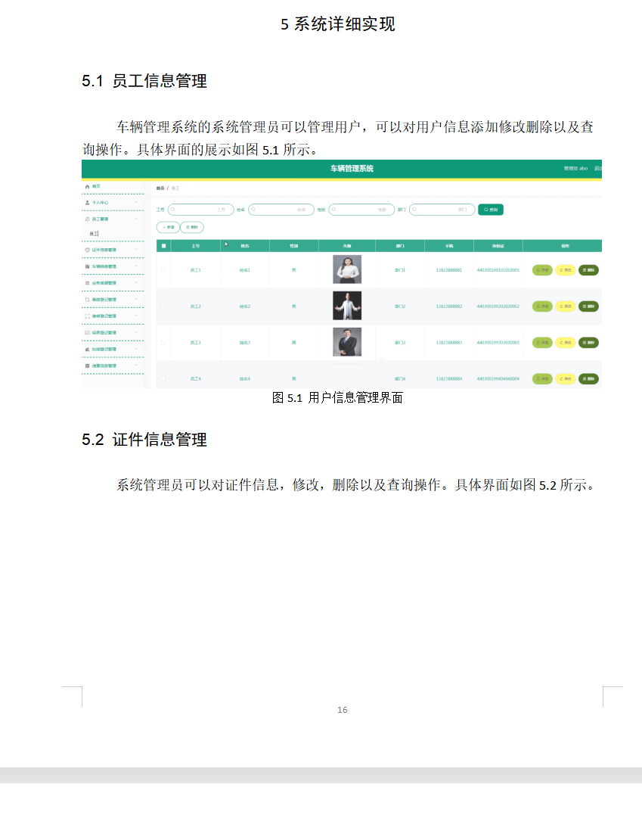Viewport: 642px width, 840px height.
Task: Check the checkbox beside 员工2
Action: tap(165, 306)
